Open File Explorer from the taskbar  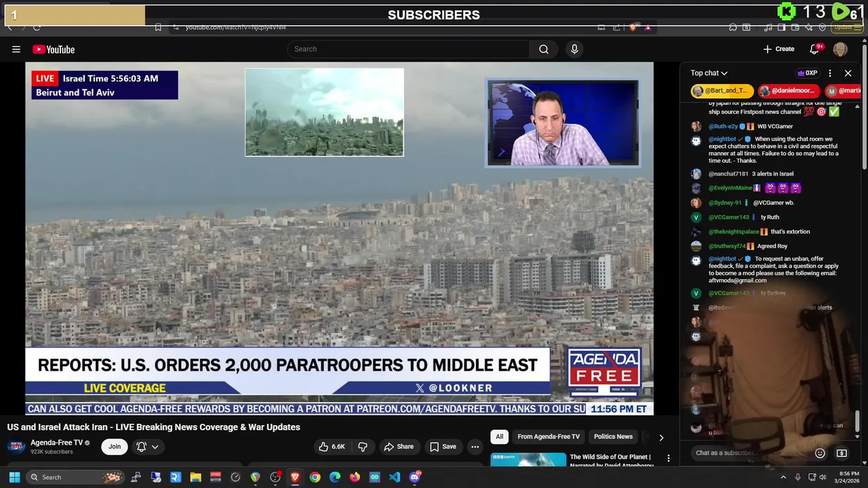tap(195, 477)
